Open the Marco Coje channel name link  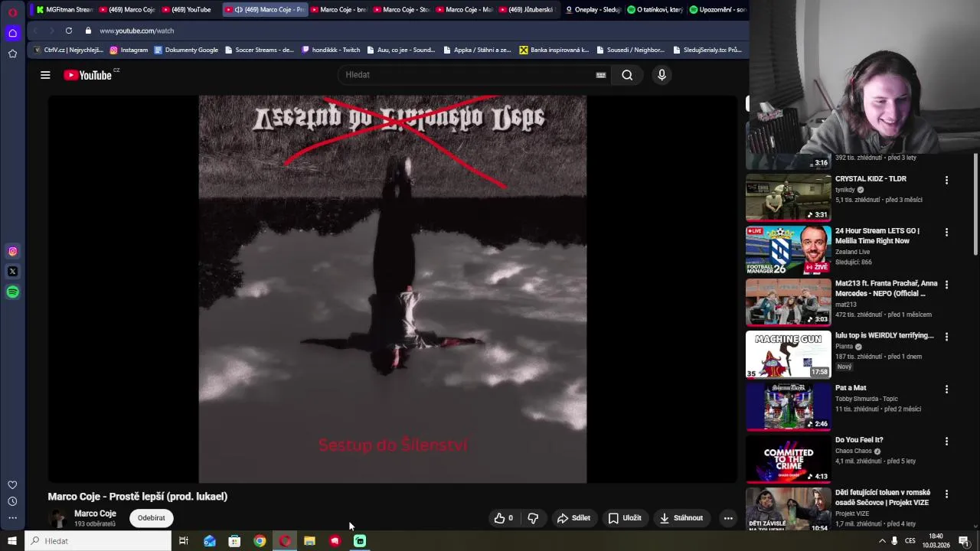pos(95,514)
